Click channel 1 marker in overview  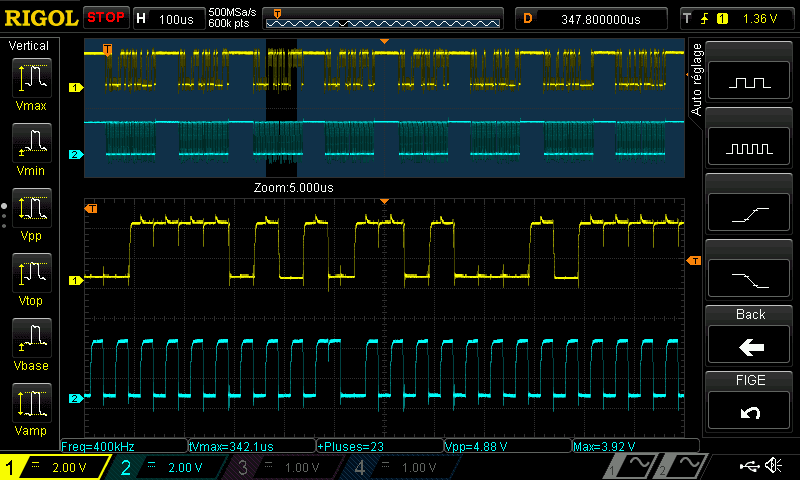point(76,88)
